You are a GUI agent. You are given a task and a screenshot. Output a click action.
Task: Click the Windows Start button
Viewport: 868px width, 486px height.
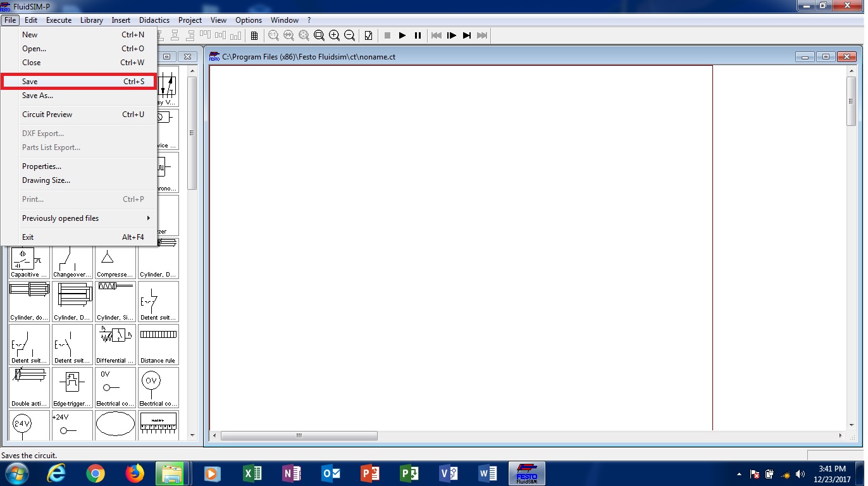pos(17,473)
